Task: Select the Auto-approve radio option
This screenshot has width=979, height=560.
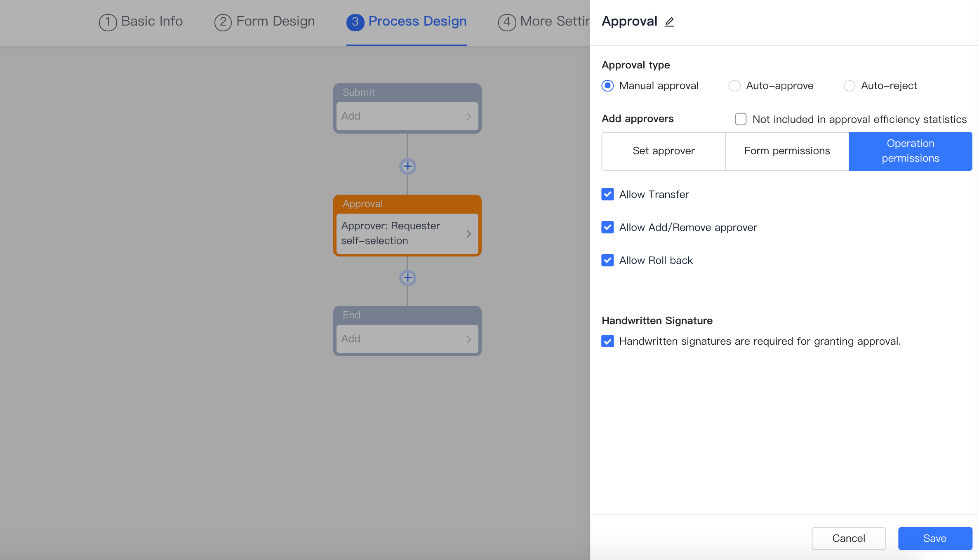Action: click(x=734, y=86)
